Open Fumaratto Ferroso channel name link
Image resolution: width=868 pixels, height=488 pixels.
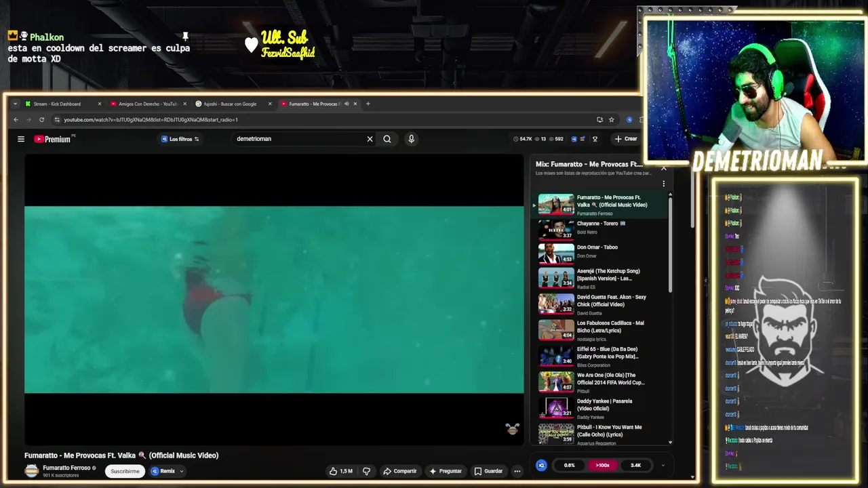(66, 468)
